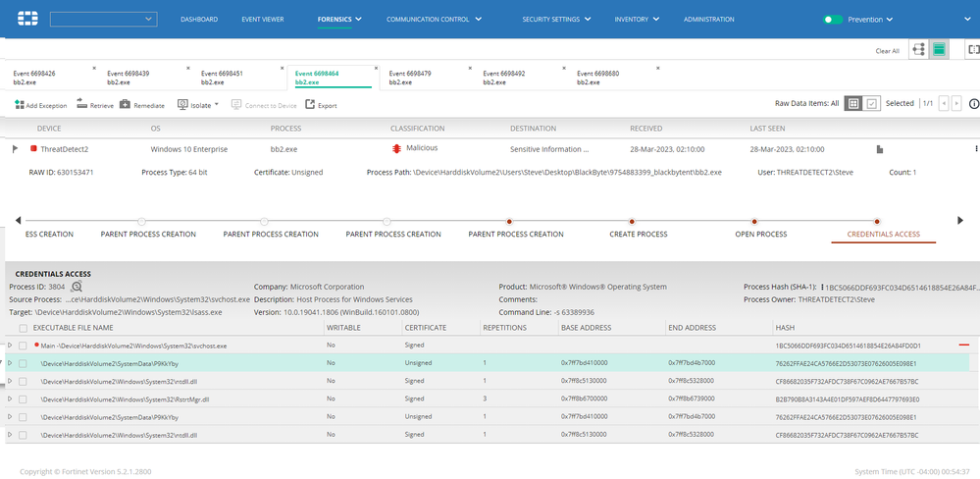Image resolution: width=980 pixels, height=479 pixels.
Task: Toggle the Prevention mode switch
Action: 833,19
